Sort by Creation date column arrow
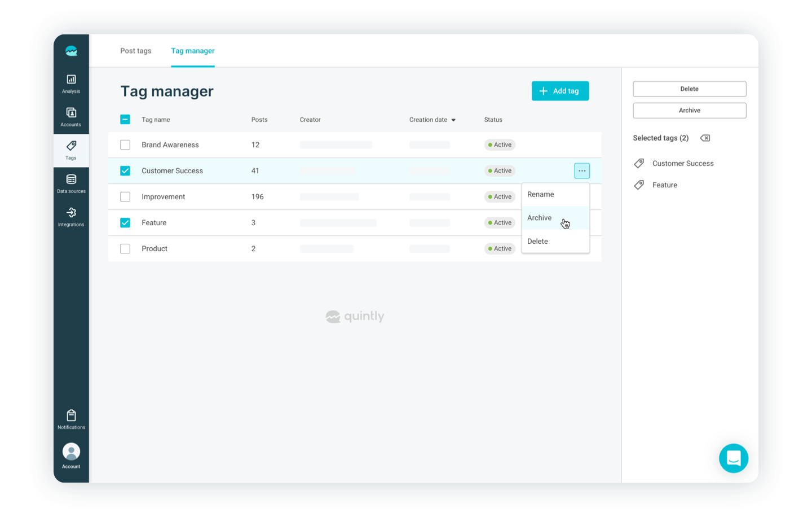Viewport: 812px width, 517px height. click(453, 120)
